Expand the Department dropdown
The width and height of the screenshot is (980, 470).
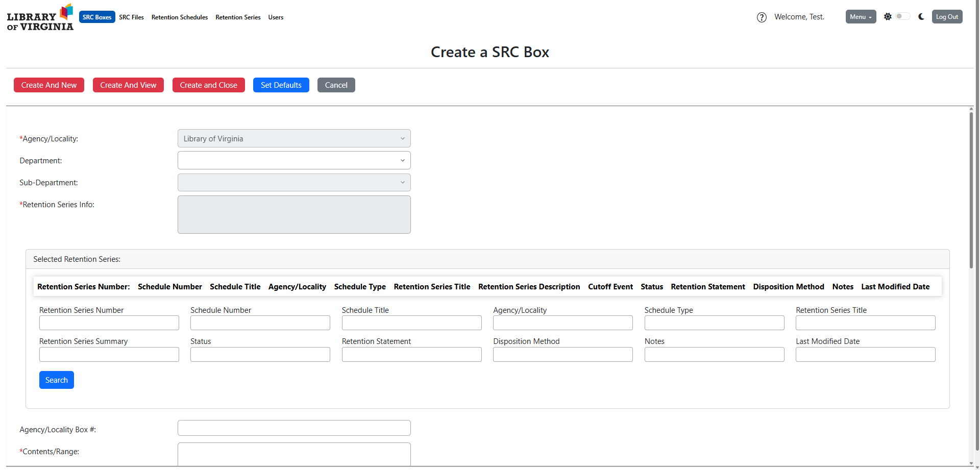tap(294, 161)
